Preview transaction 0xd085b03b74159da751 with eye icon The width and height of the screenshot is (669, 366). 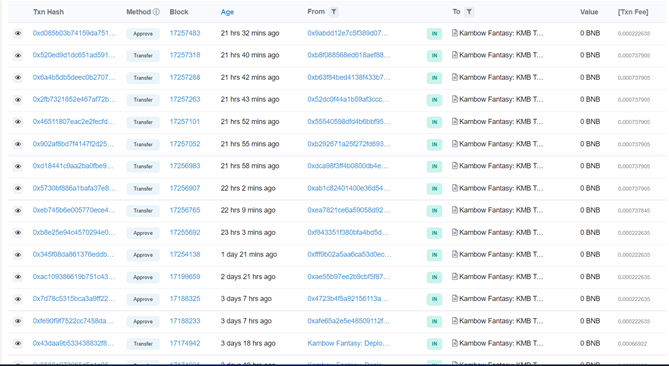pos(17,33)
